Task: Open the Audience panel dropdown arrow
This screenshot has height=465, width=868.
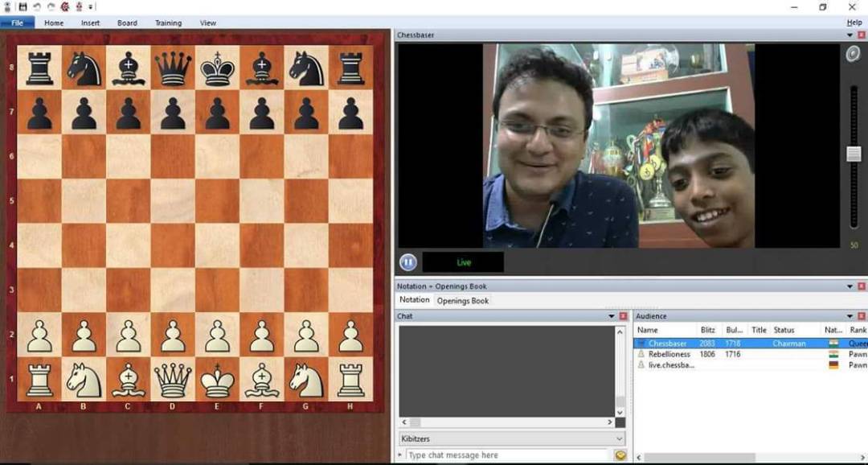Action: point(850,316)
